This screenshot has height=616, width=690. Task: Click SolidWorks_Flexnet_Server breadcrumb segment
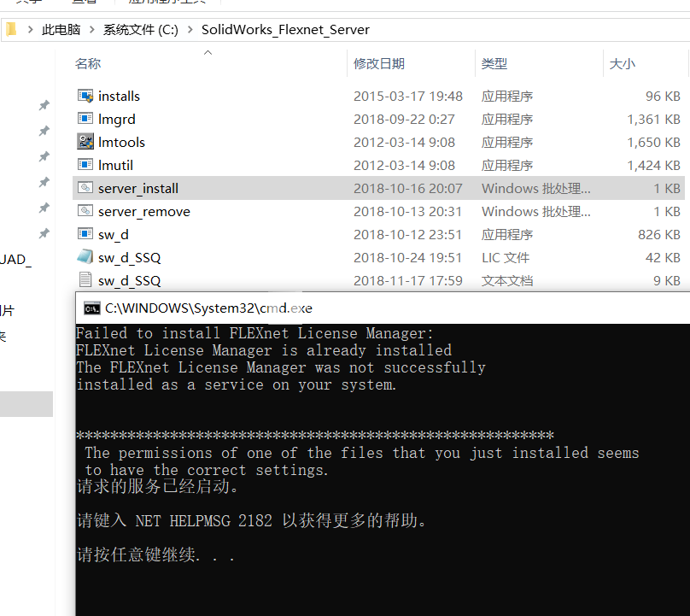tap(285, 30)
